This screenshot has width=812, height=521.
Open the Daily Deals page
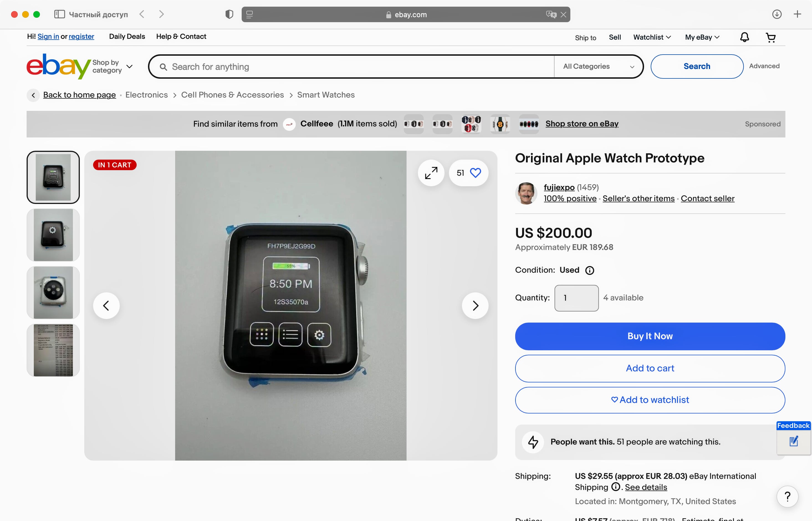pos(127,37)
